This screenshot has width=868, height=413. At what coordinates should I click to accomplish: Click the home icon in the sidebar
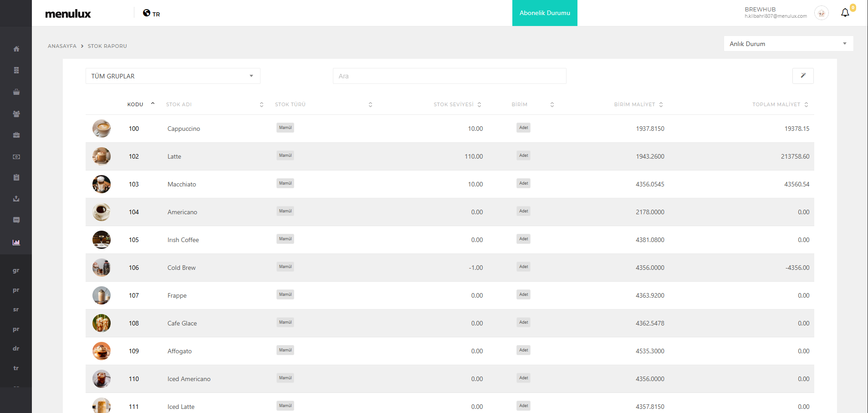16,49
